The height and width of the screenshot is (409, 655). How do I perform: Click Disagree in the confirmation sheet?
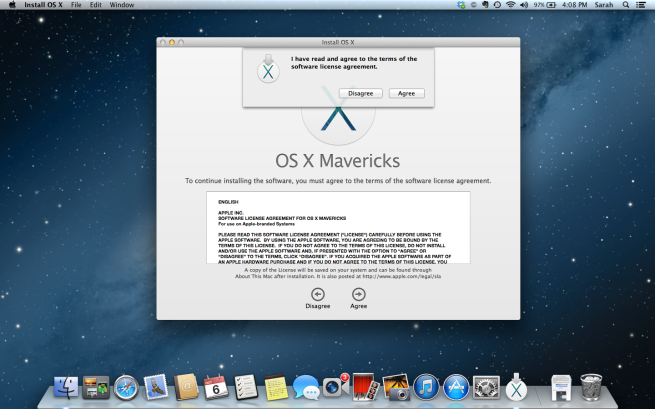click(361, 93)
